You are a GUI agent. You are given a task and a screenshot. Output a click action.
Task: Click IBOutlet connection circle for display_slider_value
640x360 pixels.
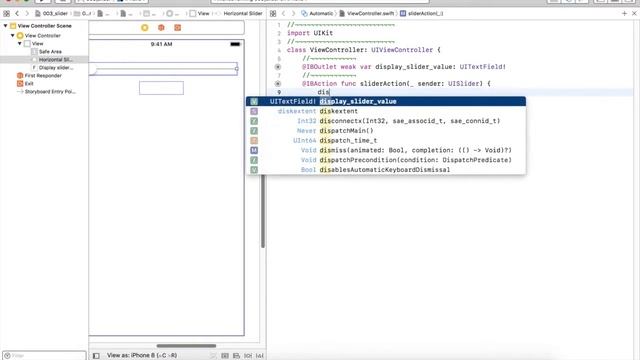pos(278,67)
